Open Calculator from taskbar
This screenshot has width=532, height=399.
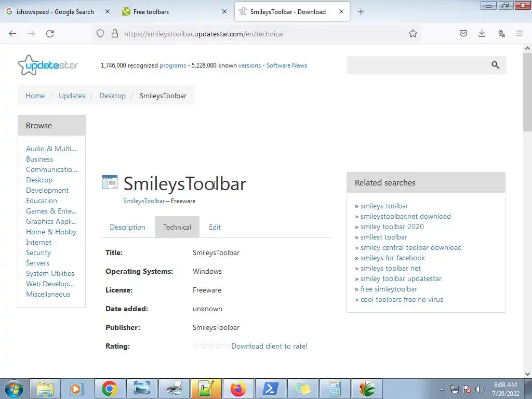[335, 389]
